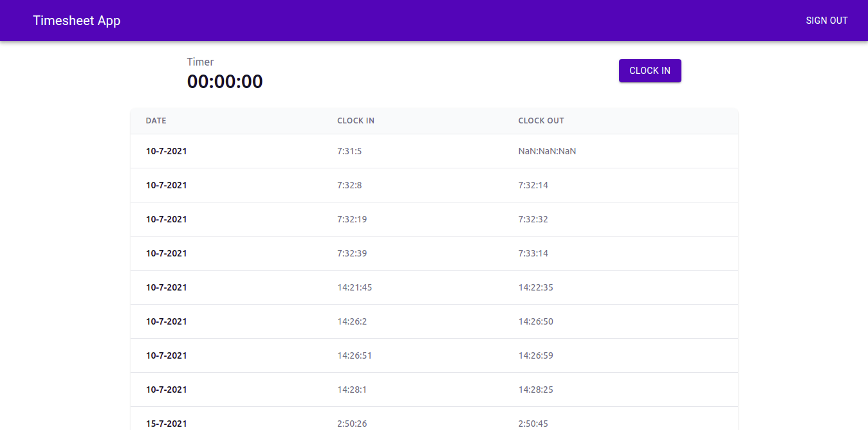The height and width of the screenshot is (430, 868).
Task: Click the Timer display showing 00:00:00
Action: pos(225,81)
